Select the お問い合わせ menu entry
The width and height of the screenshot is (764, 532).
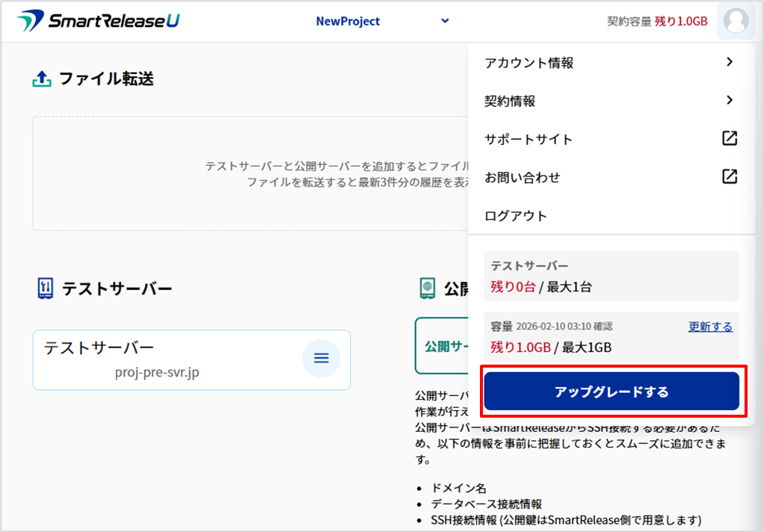[x=522, y=178]
